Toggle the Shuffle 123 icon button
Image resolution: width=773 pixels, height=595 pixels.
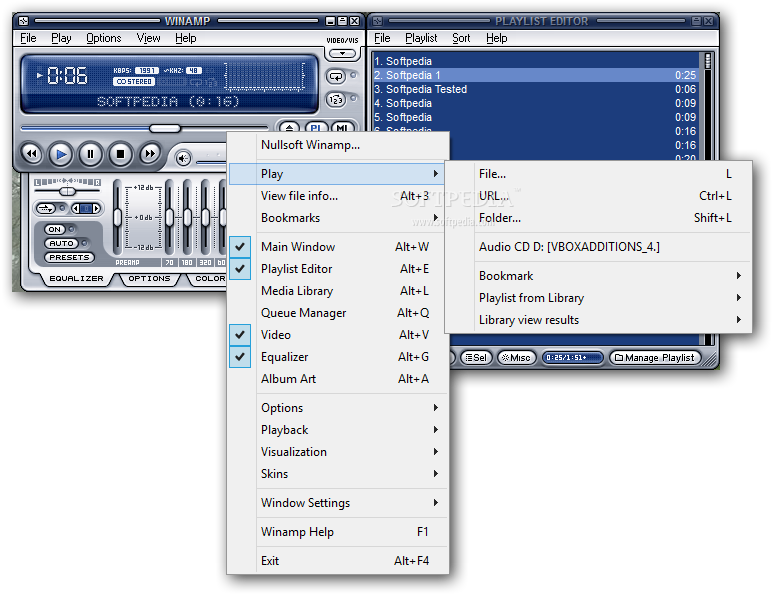pos(336,100)
